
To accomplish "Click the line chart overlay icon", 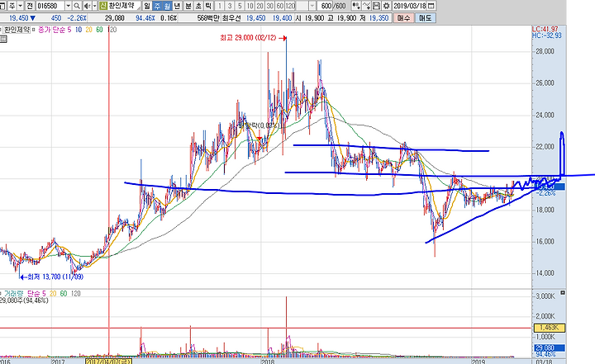I will click(x=366, y=6).
